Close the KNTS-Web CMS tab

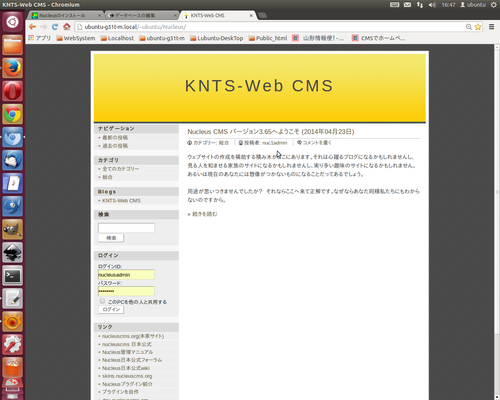(251, 15)
